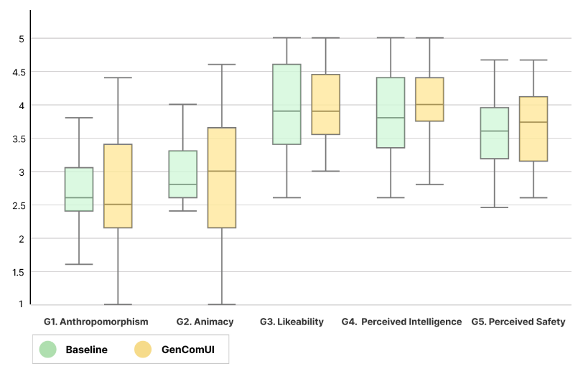Select the green Baseline box for Anthropomorphism
This screenshot has width=588, height=379.
[x=79, y=189]
